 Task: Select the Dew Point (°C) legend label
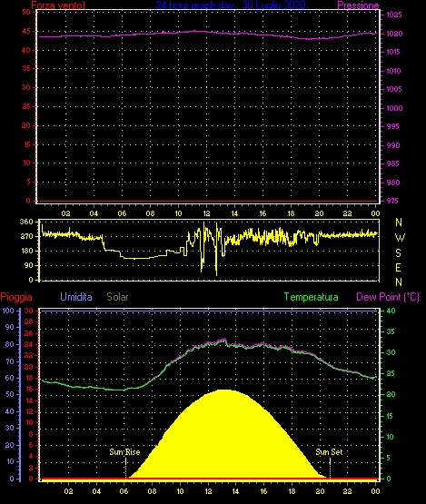388,297
